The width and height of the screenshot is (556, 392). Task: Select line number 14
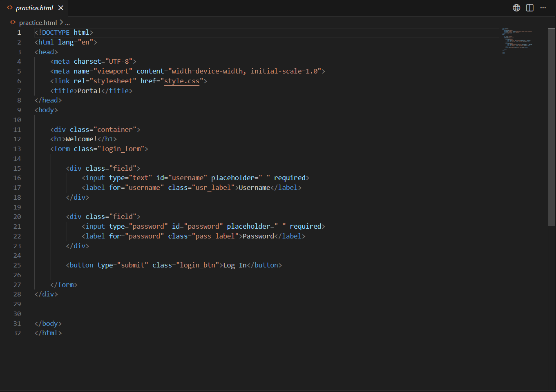click(x=17, y=158)
